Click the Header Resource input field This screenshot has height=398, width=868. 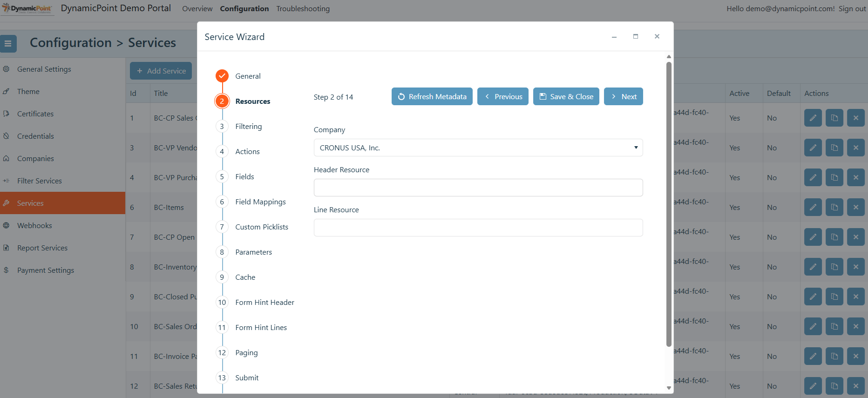pos(478,188)
